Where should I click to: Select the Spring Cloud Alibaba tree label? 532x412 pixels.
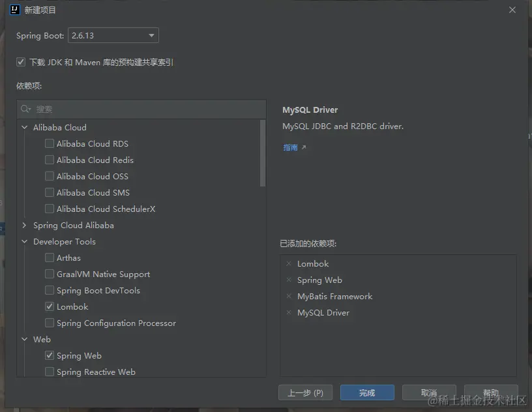pos(74,226)
